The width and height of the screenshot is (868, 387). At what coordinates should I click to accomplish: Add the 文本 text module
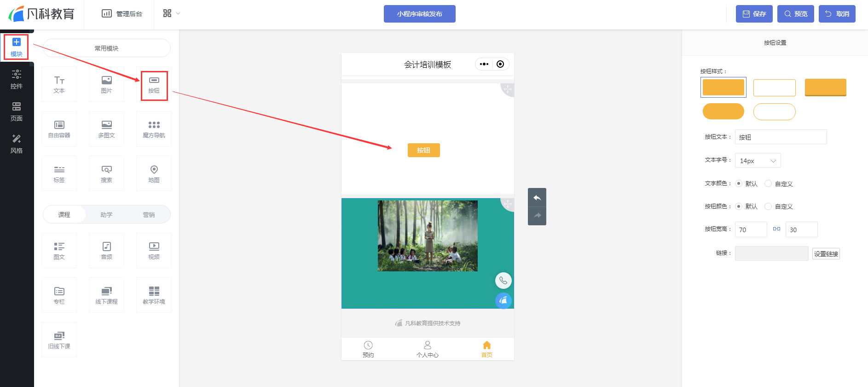[59, 84]
